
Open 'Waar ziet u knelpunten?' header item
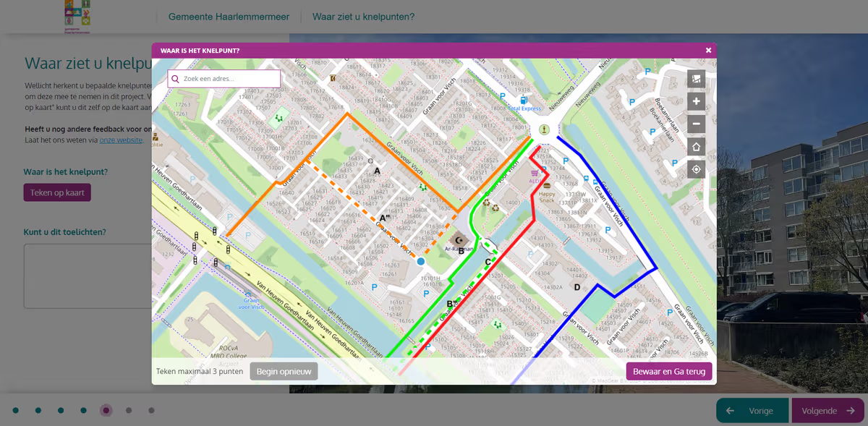[x=363, y=17]
